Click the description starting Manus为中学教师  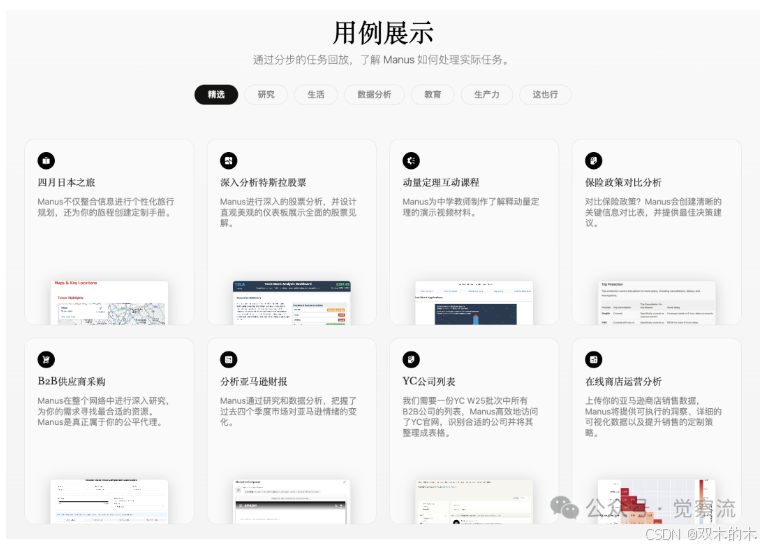pyautogui.click(x=471, y=207)
